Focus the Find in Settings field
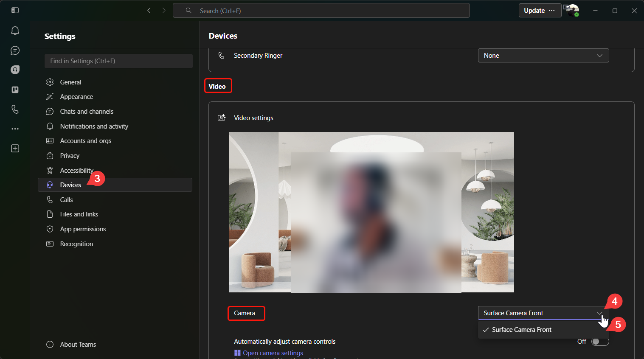 (118, 61)
